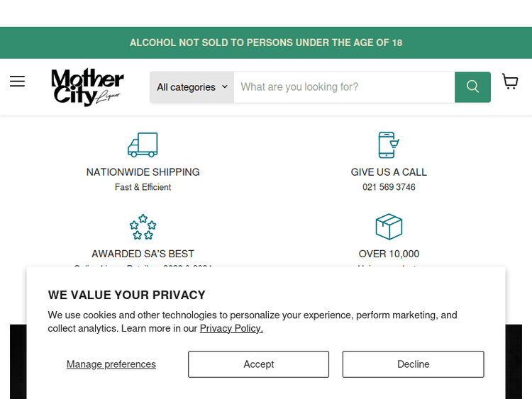Click the OVER 10,000 heading
This screenshot has width=532, height=399.
389,254
